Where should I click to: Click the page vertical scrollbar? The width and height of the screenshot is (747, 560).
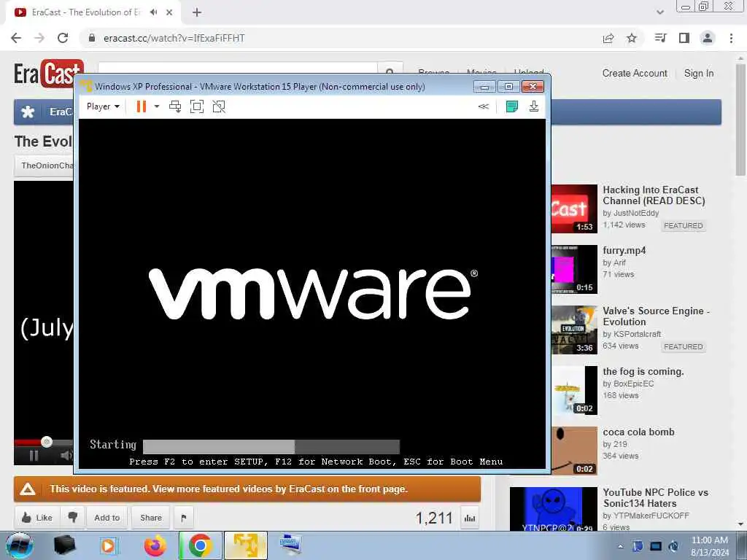[x=740, y=119]
